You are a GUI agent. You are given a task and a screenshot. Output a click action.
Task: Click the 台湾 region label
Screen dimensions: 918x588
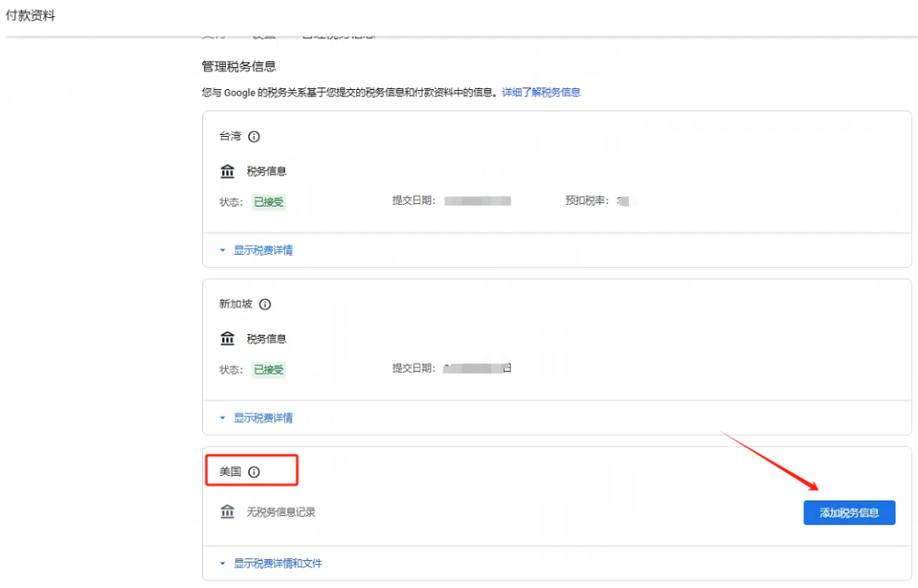[230, 136]
